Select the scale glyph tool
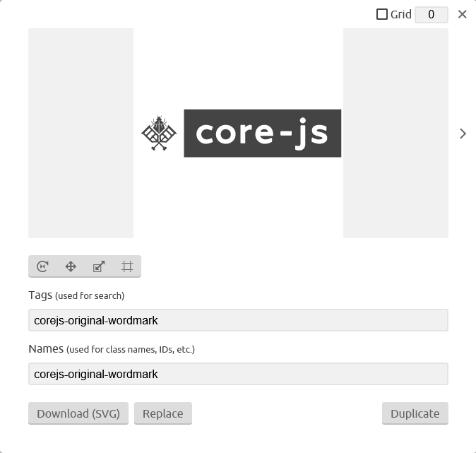 click(99, 266)
